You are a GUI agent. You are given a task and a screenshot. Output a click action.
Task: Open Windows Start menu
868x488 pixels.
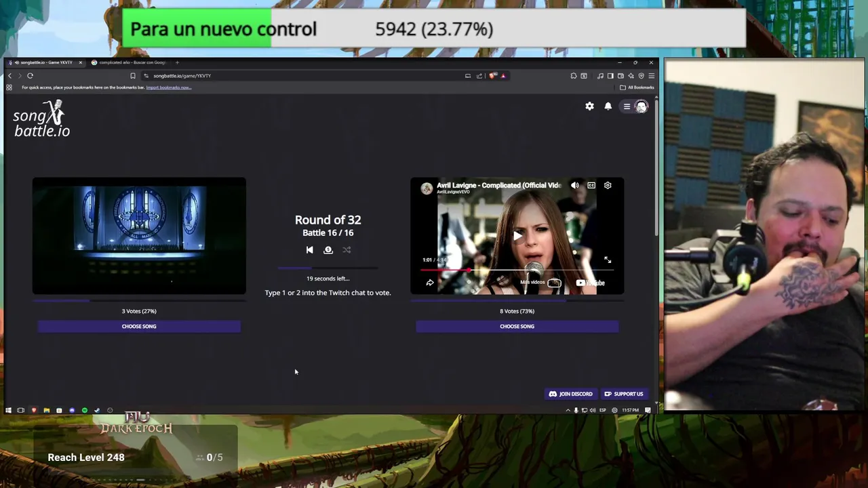[x=8, y=410]
